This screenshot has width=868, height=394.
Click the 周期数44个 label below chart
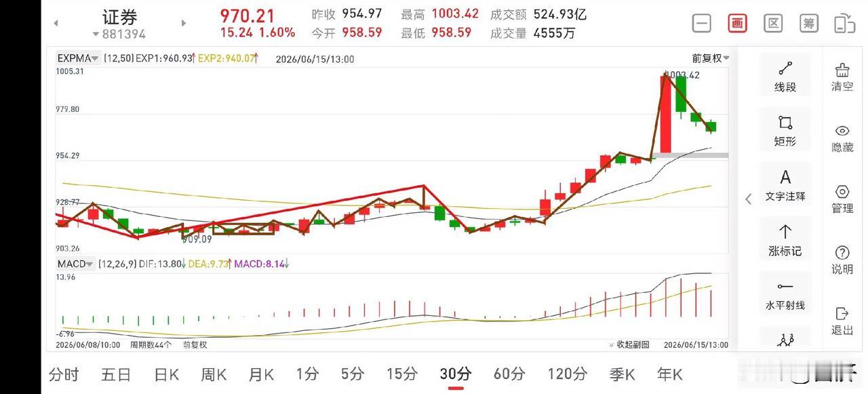pyautogui.click(x=151, y=344)
